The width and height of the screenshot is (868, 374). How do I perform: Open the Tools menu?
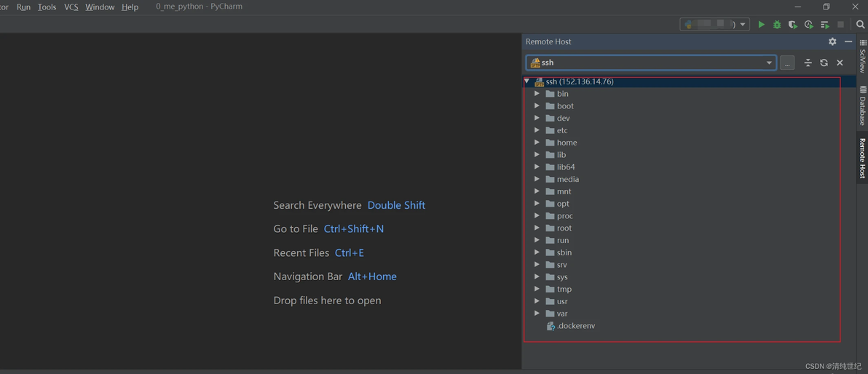(x=47, y=7)
